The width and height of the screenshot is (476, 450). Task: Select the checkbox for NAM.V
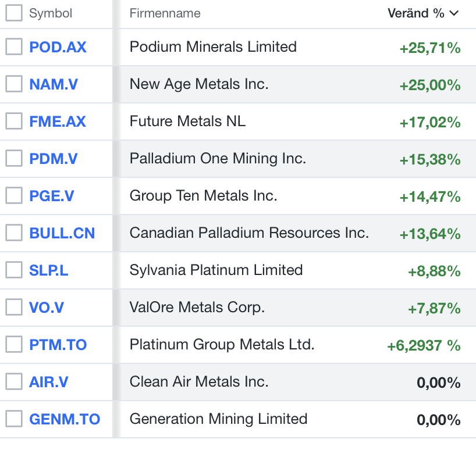pos(14,84)
